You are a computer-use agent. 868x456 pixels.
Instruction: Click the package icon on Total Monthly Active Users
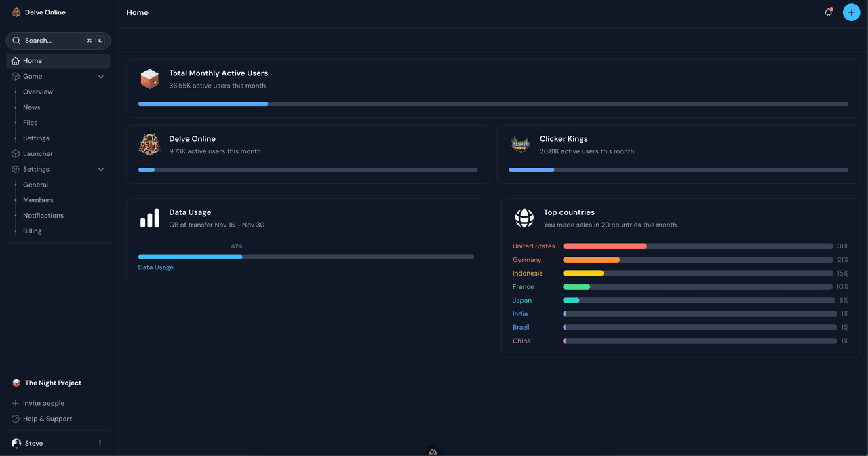tap(149, 78)
